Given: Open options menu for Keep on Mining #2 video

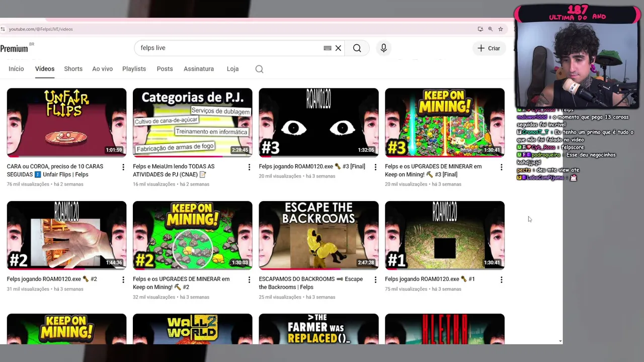Looking at the screenshot, I should point(249,280).
